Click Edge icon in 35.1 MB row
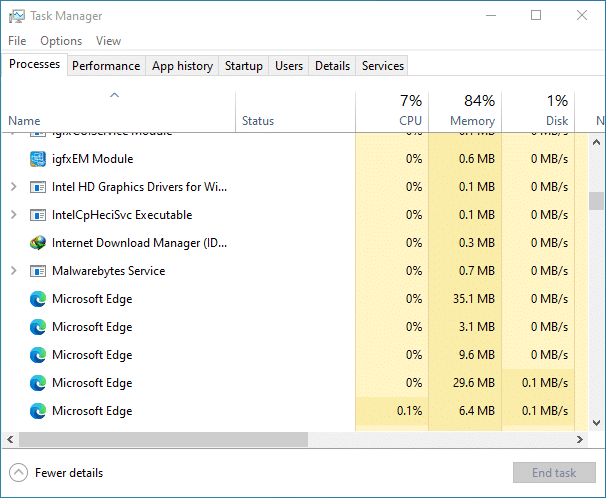Image resolution: width=606 pixels, height=498 pixels. pyautogui.click(x=38, y=299)
